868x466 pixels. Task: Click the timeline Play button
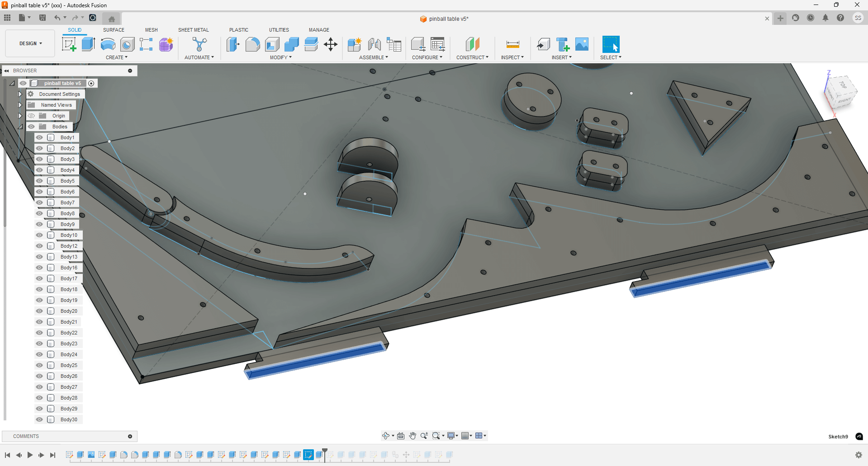[30, 455]
